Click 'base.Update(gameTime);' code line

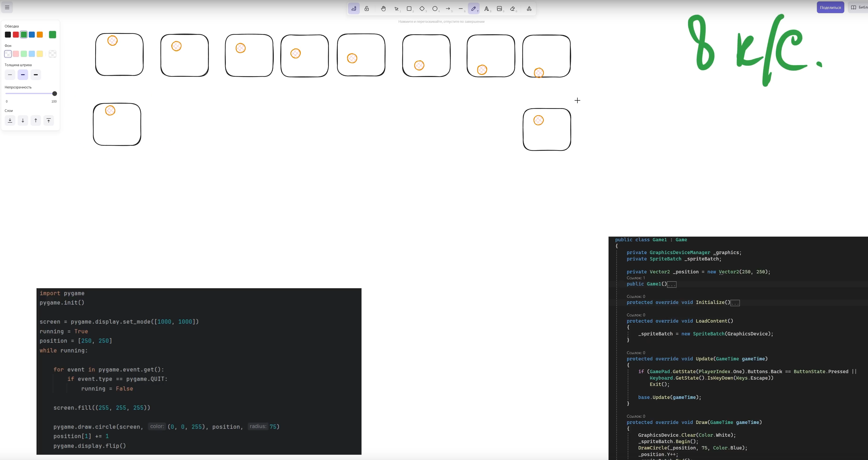670,397
